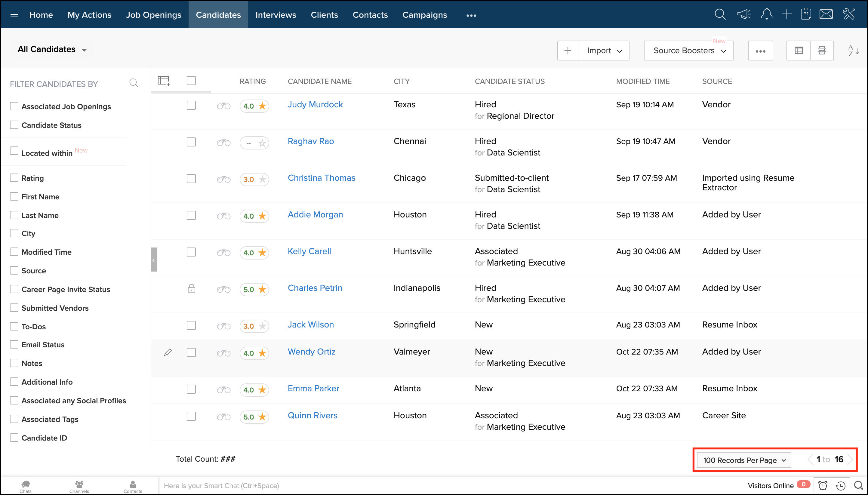Select the Christina Thomas row checkbox
Screen dimensions: 868x495
pyautogui.click(x=191, y=179)
